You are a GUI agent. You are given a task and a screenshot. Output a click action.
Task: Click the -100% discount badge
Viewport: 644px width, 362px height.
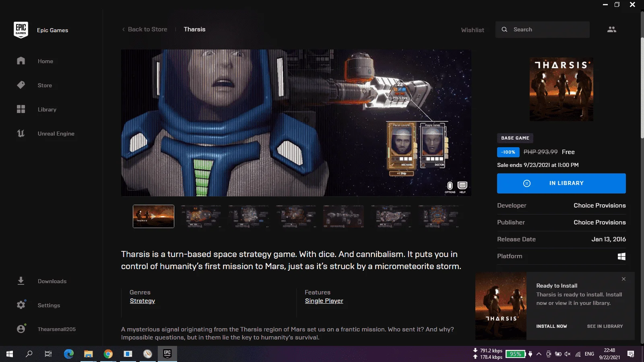508,152
